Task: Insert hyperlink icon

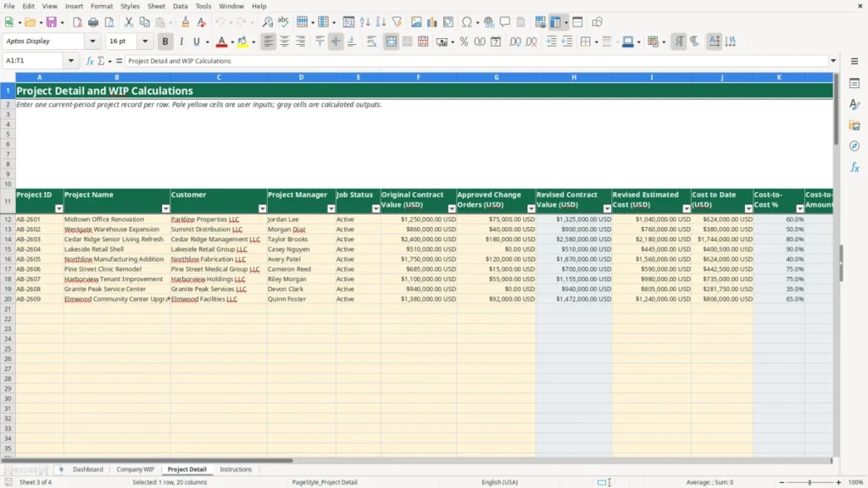Action: click(x=489, y=22)
